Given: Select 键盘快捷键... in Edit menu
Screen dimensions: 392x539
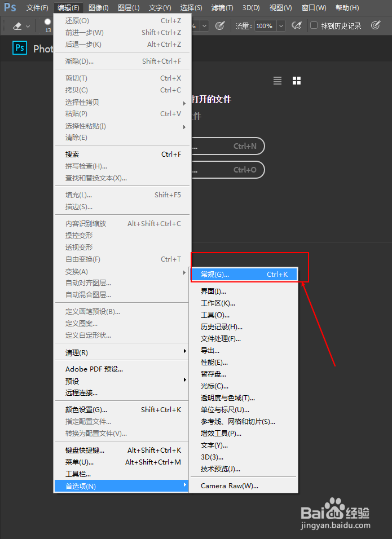Looking at the screenshot, I should coord(122,450).
